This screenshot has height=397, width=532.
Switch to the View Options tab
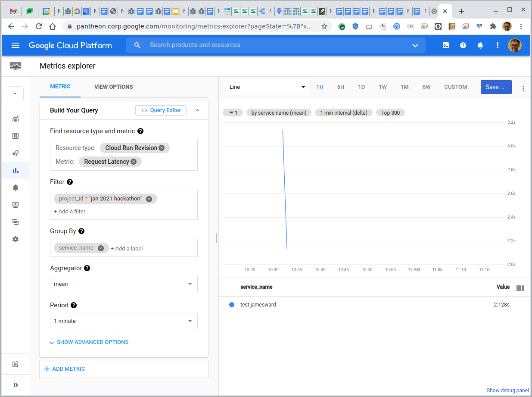tap(113, 87)
